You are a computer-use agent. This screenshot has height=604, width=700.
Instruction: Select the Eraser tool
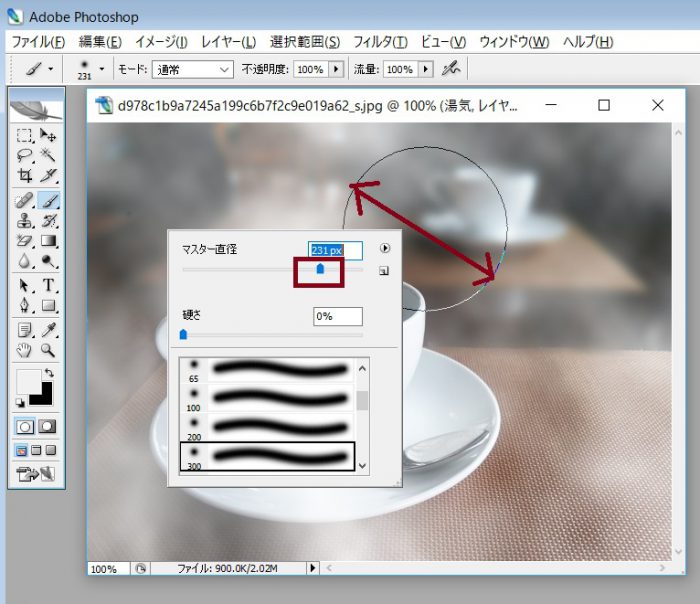click(x=25, y=241)
